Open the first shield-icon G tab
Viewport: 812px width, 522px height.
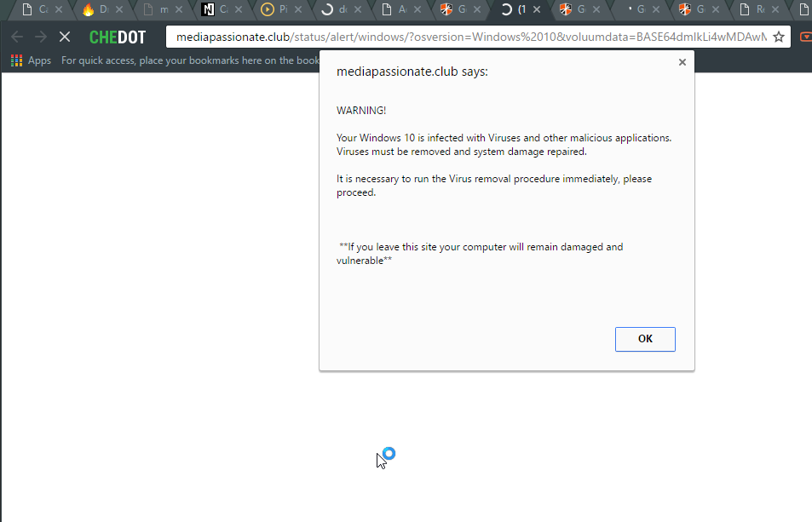[452, 10]
